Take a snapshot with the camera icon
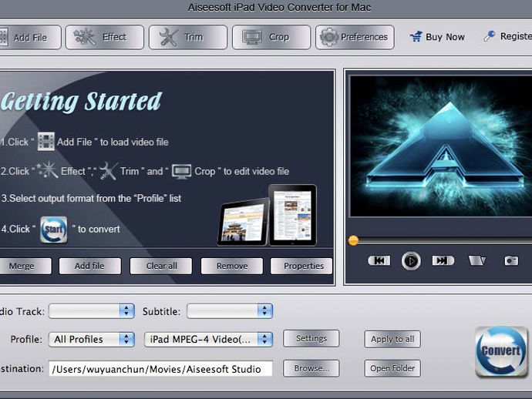This screenshot has height=399, width=532. [x=511, y=260]
